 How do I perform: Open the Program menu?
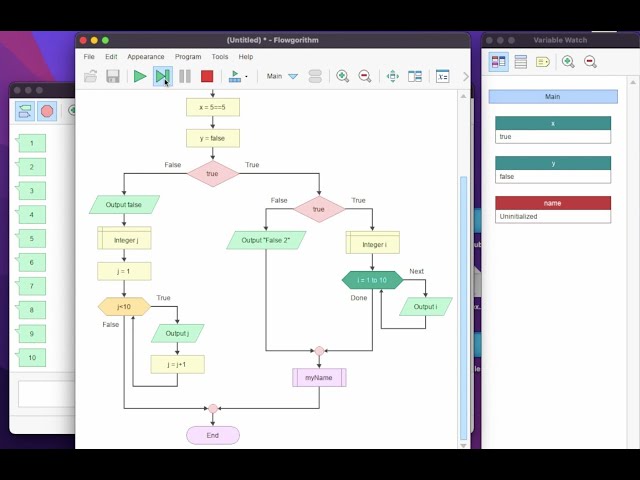click(188, 57)
